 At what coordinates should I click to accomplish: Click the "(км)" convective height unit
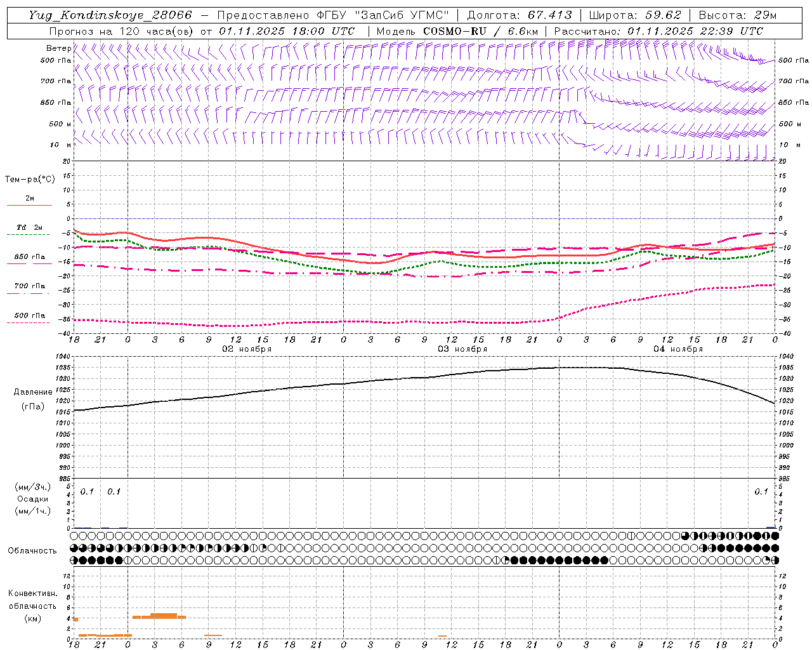33,618
